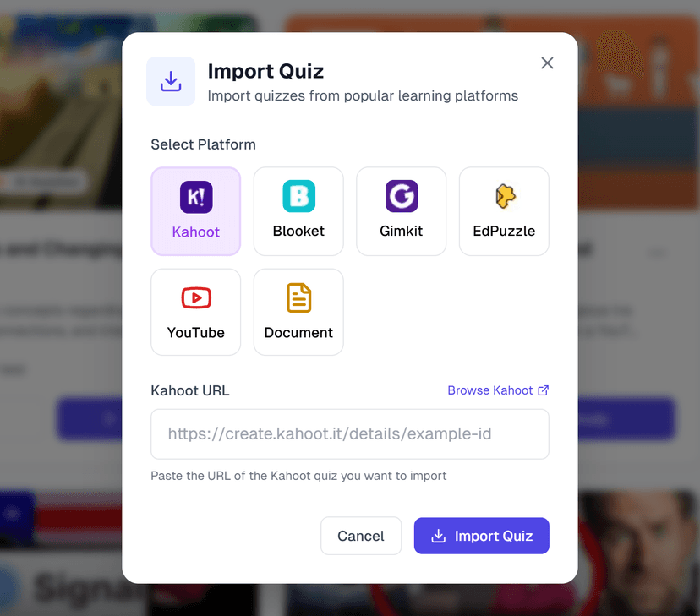Click the purple Gimkit "G" icon
Screen dimensions: 700x616
[x=401, y=197]
